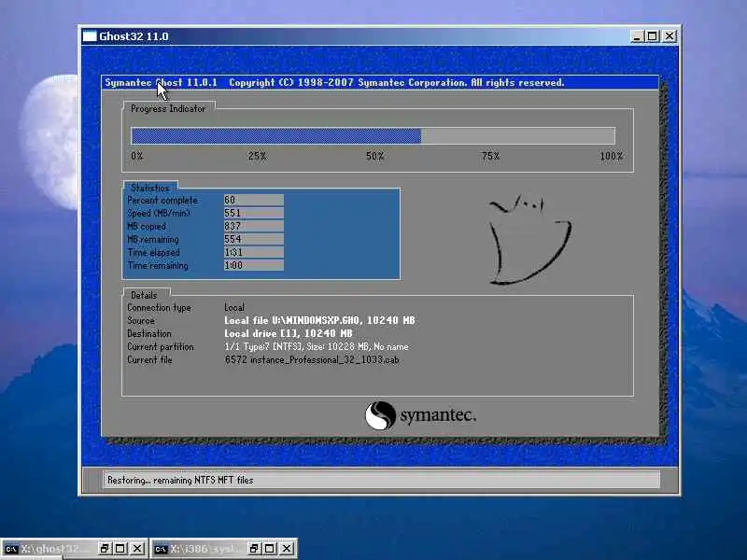Minimize the Ghost32 11.0 window
This screenshot has width=747, height=560.
click(637, 36)
